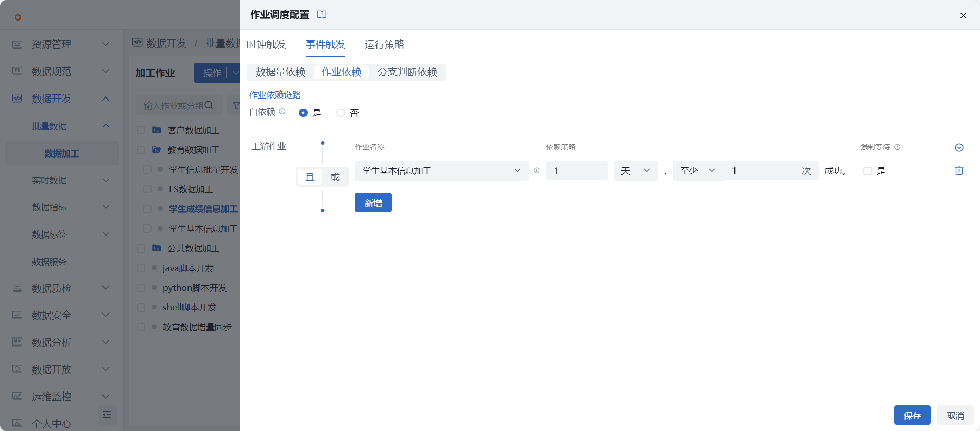This screenshot has height=431, width=980.
Task: Click the 数据质检 sidebar icon
Action: tap(17, 288)
